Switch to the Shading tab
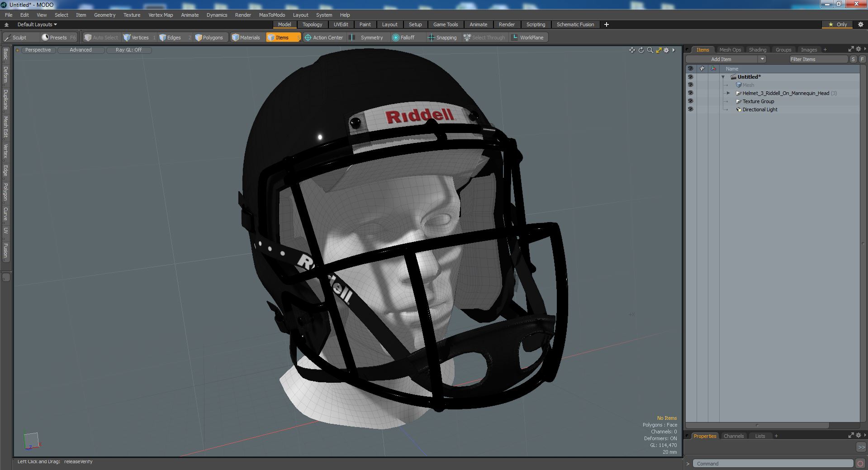The height and width of the screenshot is (470, 868). coord(757,50)
